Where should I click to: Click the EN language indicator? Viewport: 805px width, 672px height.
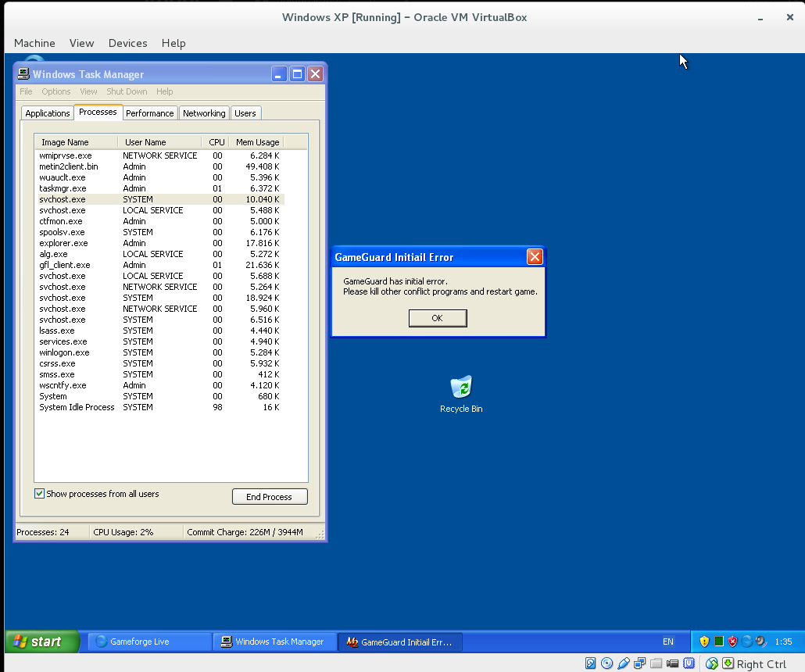point(668,642)
